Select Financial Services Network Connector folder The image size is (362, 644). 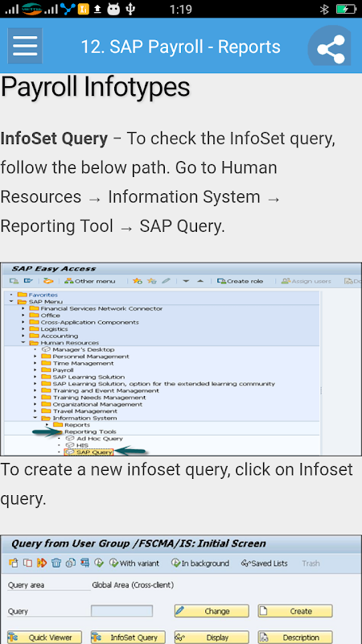[x=96, y=308]
